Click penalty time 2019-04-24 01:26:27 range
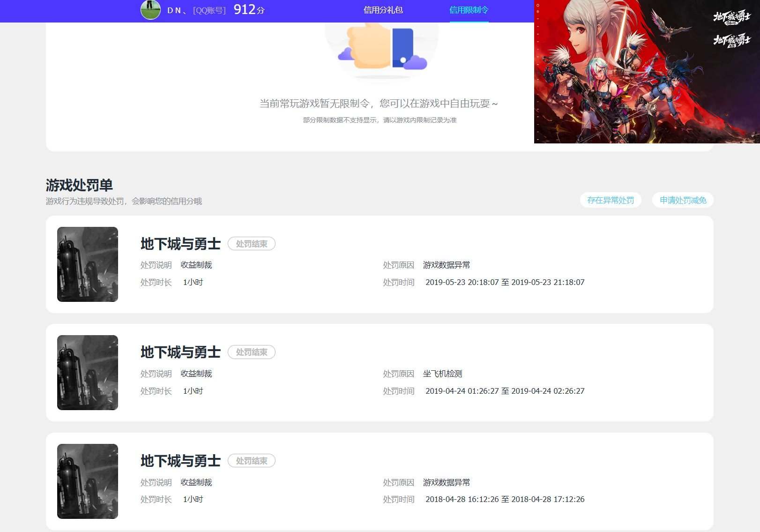 click(505, 391)
